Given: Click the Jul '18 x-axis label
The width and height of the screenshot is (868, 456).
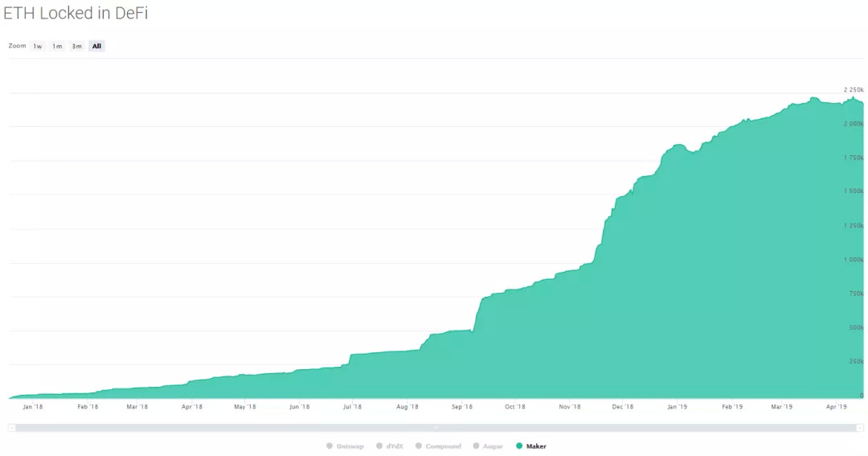Looking at the screenshot, I should click(351, 407).
